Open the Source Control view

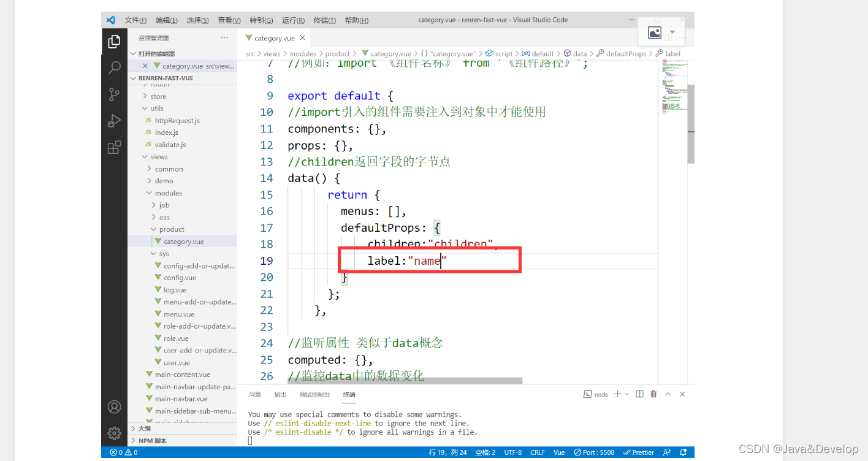pos(114,94)
